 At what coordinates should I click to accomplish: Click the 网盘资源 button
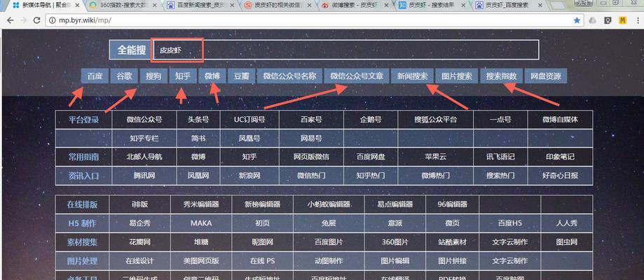[x=545, y=76]
